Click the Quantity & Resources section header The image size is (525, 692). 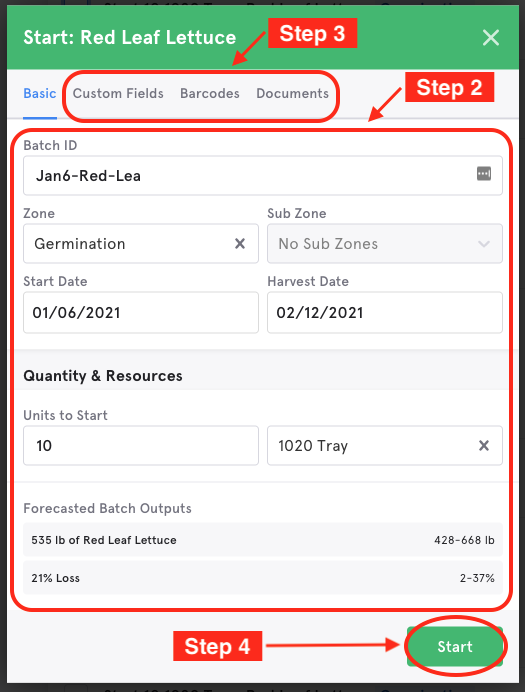pyautogui.click(x=103, y=376)
